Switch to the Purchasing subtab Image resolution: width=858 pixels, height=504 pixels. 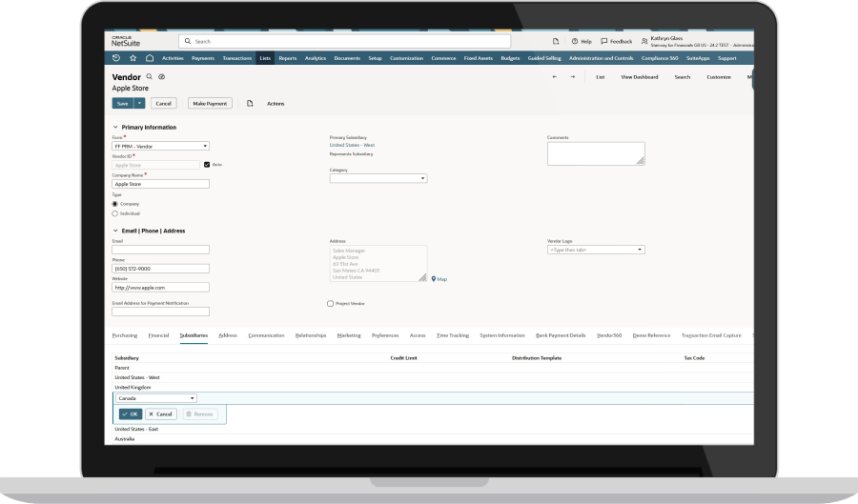tap(125, 335)
